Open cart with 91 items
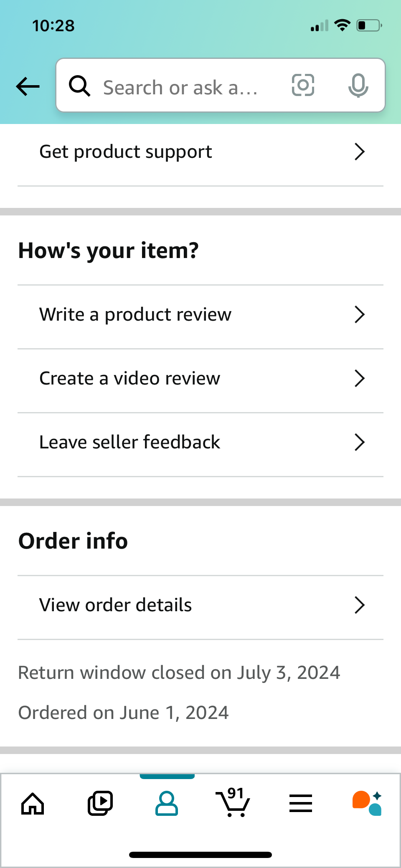The image size is (401, 868). tap(233, 802)
